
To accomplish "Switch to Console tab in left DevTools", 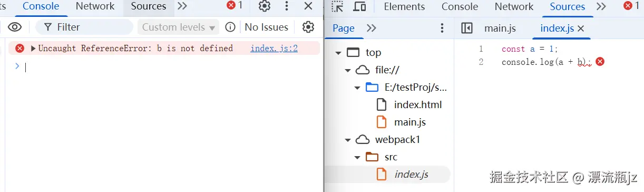I will point(41,7).
